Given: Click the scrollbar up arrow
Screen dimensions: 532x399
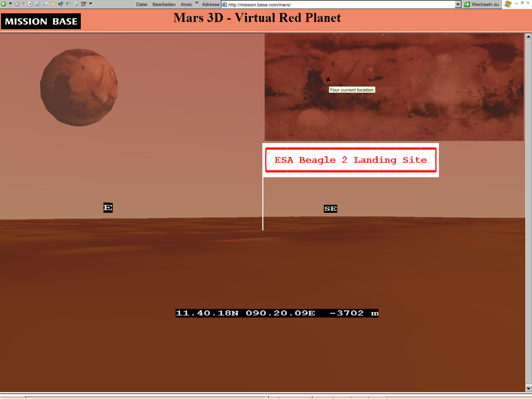Looking at the screenshot, I should coord(529,36).
